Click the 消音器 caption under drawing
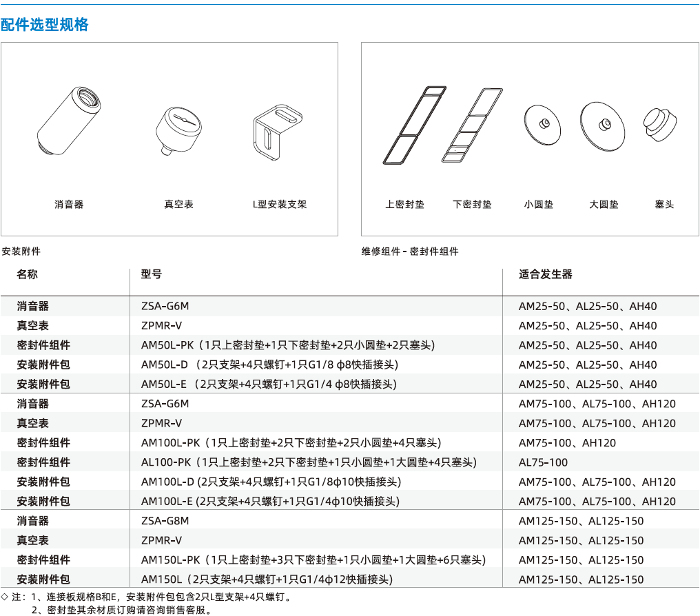The height and width of the screenshot is (616, 700). [x=69, y=205]
